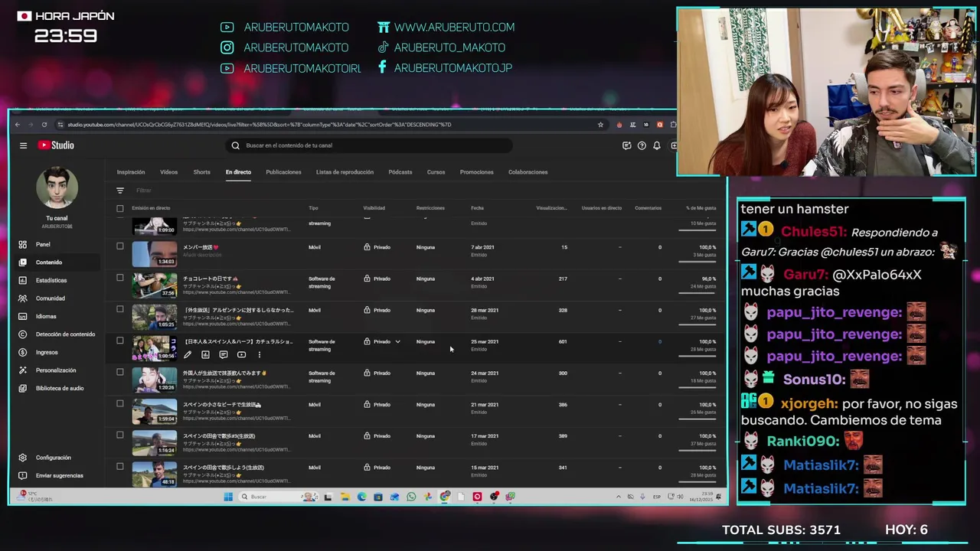980x551 pixels.
Task: Switch to the Inspiración tab
Action: pos(131,172)
